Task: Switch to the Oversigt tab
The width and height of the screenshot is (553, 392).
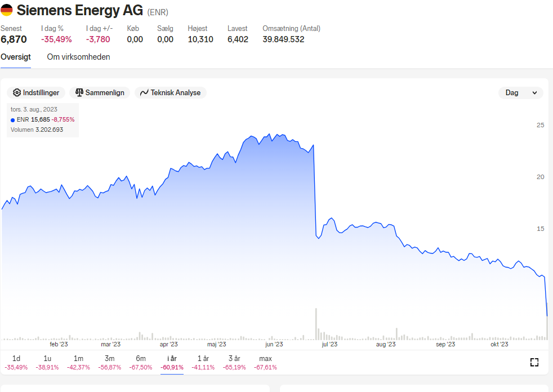Action: pyautogui.click(x=16, y=57)
